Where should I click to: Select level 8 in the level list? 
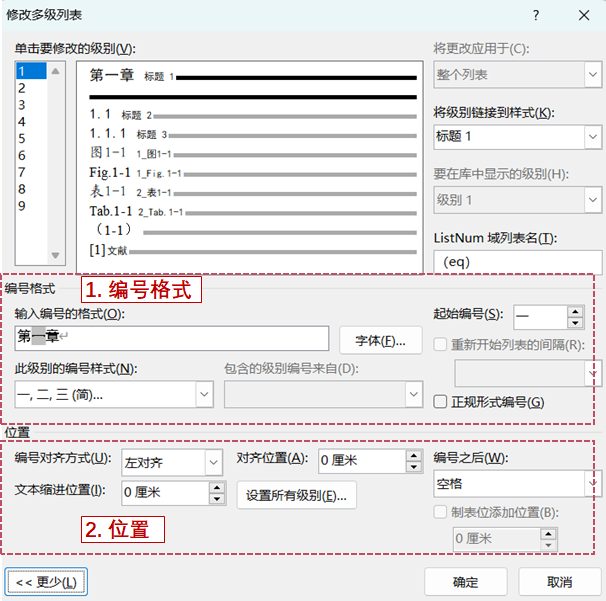click(31, 189)
